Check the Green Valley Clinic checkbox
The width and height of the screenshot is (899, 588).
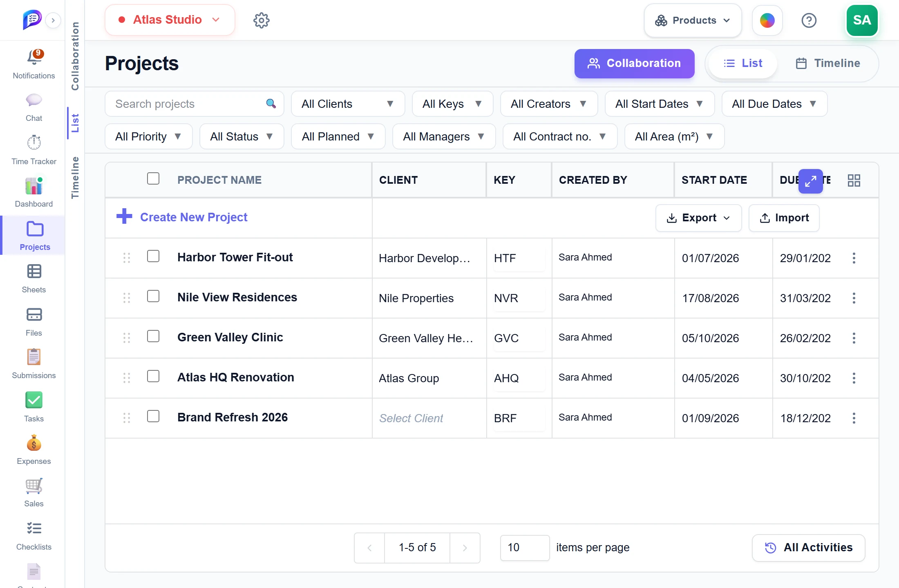click(153, 336)
